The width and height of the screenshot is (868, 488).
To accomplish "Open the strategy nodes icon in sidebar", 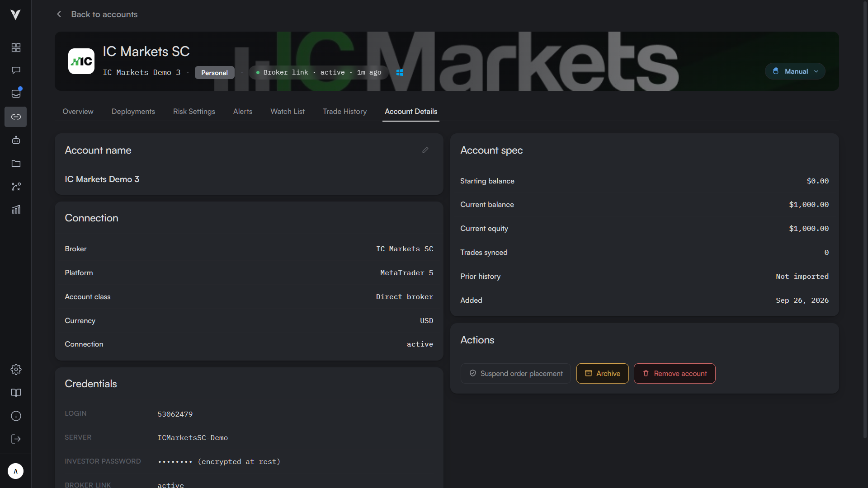I will click(16, 187).
